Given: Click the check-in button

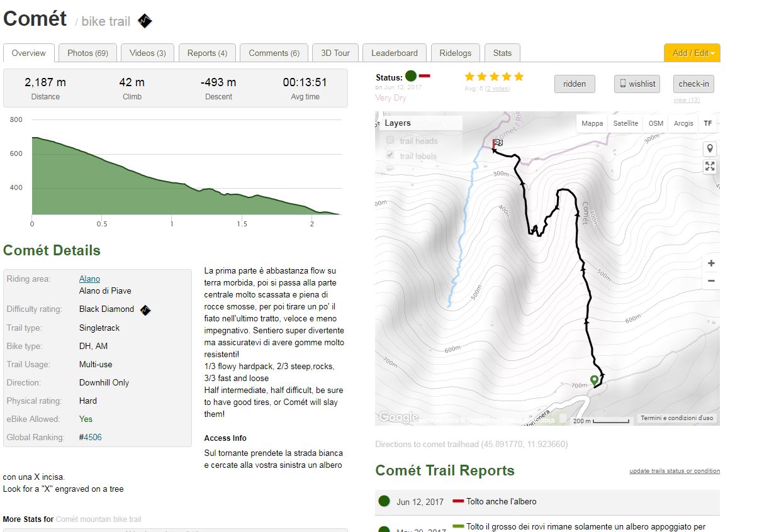Looking at the screenshot, I should 693,84.
